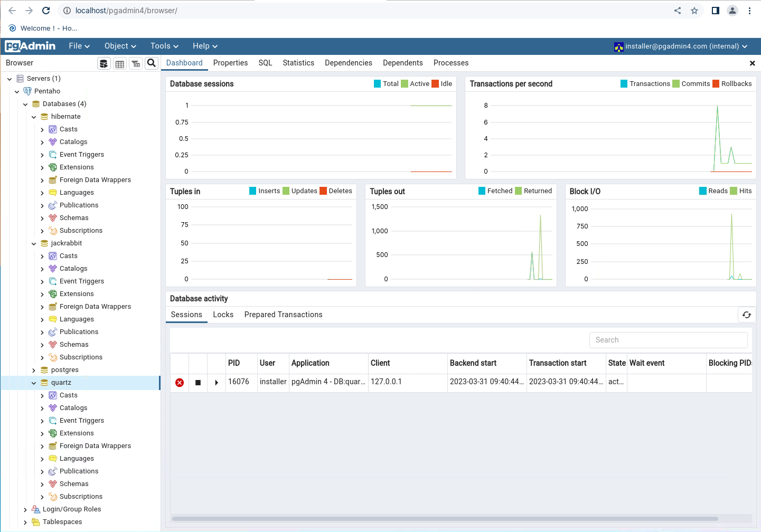
Task: Switch to the Statistics tab
Action: (x=298, y=63)
